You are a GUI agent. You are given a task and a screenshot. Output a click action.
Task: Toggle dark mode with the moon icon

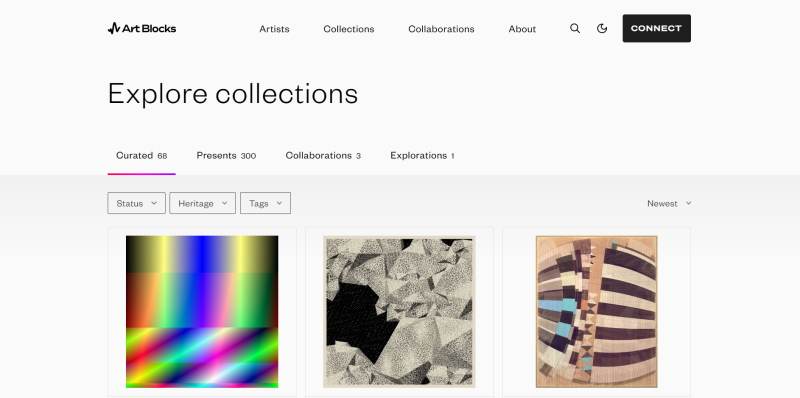point(602,29)
